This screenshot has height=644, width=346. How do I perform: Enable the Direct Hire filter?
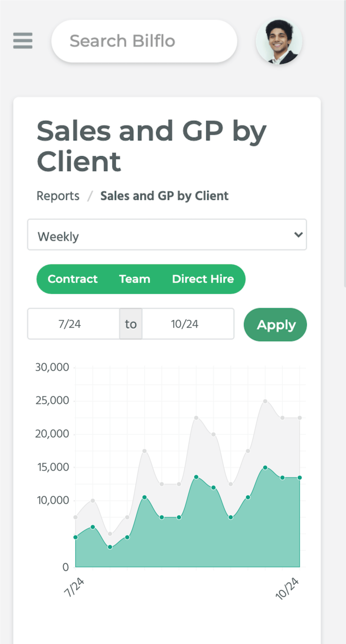tap(203, 279)
